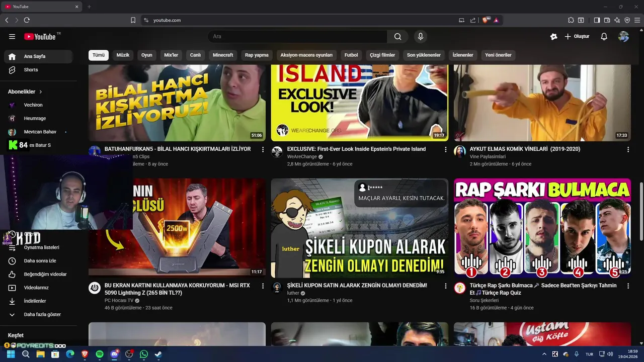Viewport: 644px width, 362px height.
Task: Share this page from address bar
Action: point(473,20)
